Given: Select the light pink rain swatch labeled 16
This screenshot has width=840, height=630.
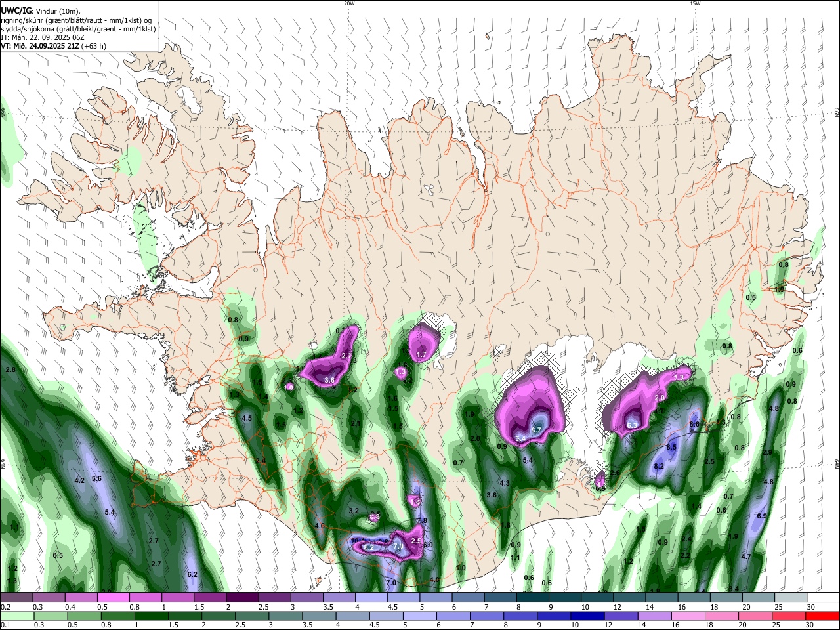Looking at the screenshot, I should pyautogui.click(x=688, y=616).
